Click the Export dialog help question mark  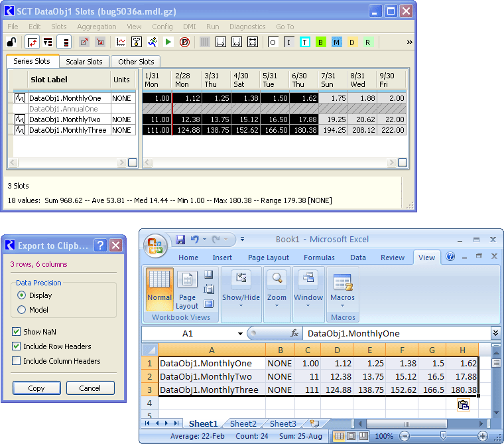pyautogui.click(x=100, y=246)
